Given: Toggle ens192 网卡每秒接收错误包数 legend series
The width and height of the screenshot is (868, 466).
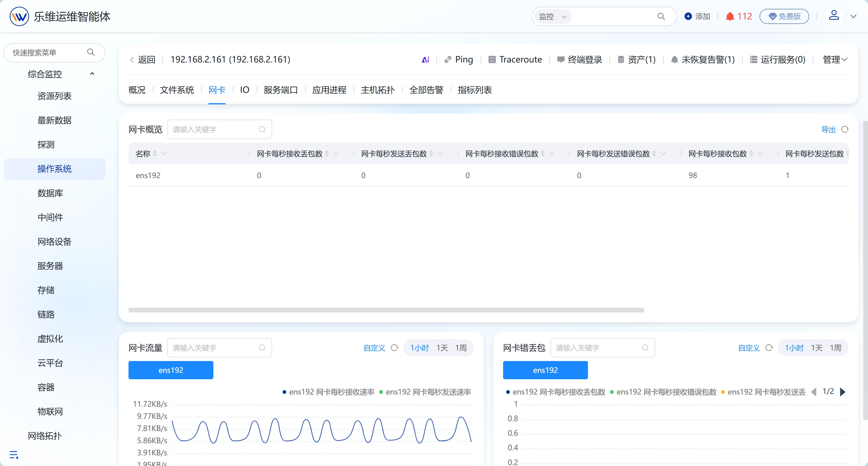Looking at the screenshot, I should coord(663,392).
